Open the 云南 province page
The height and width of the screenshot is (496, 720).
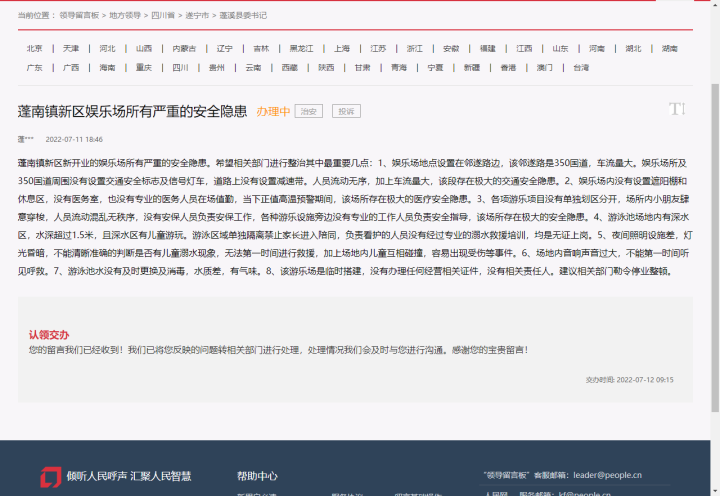click(253, 68)
